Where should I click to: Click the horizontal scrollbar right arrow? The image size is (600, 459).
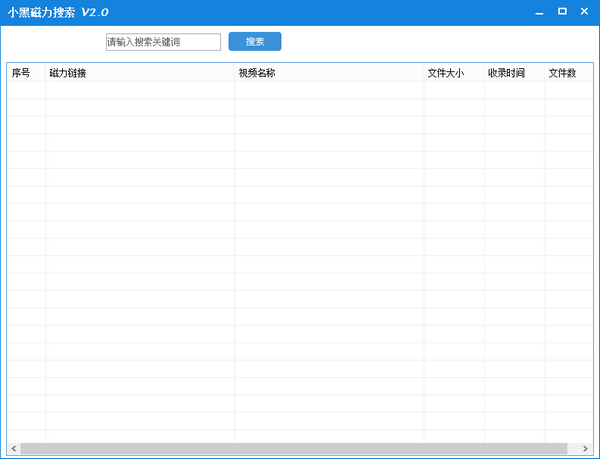tap(586, 448)
